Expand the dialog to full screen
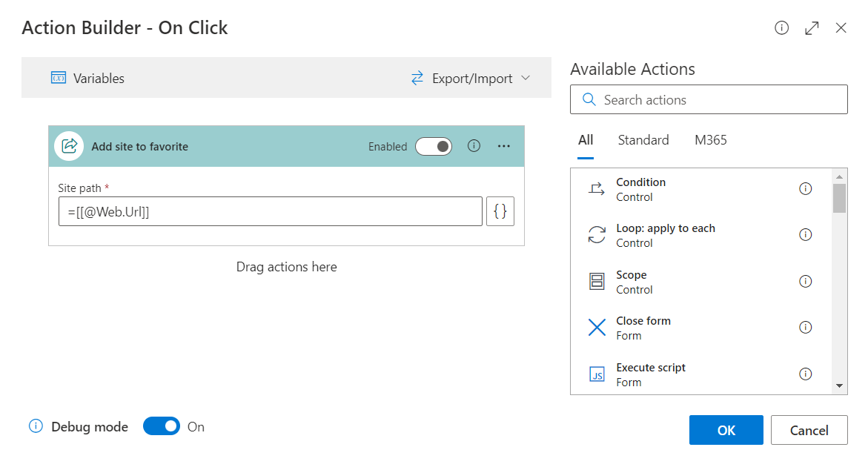 click(812, 27)
